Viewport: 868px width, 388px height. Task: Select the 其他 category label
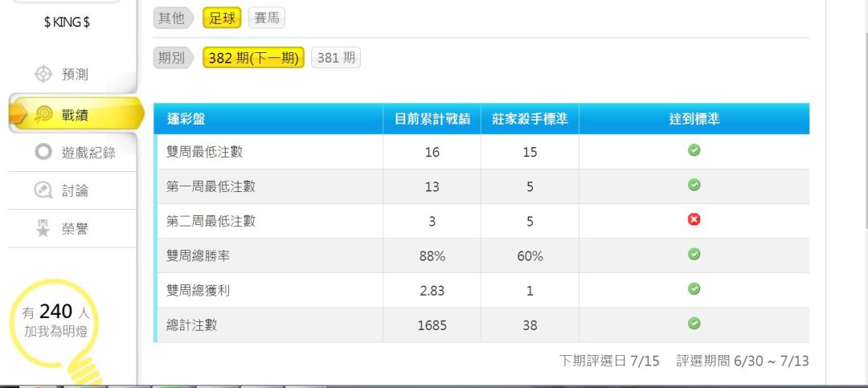[173, 18]
